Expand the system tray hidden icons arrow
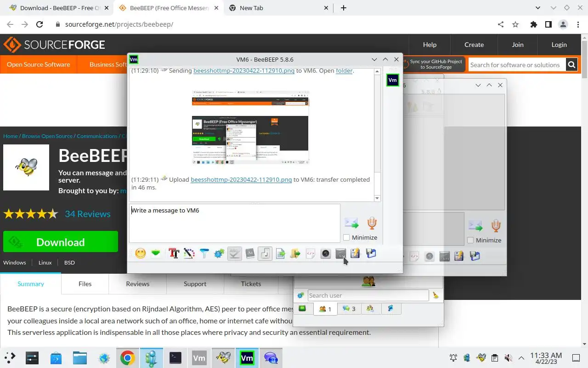 click(x=521, y=358)
